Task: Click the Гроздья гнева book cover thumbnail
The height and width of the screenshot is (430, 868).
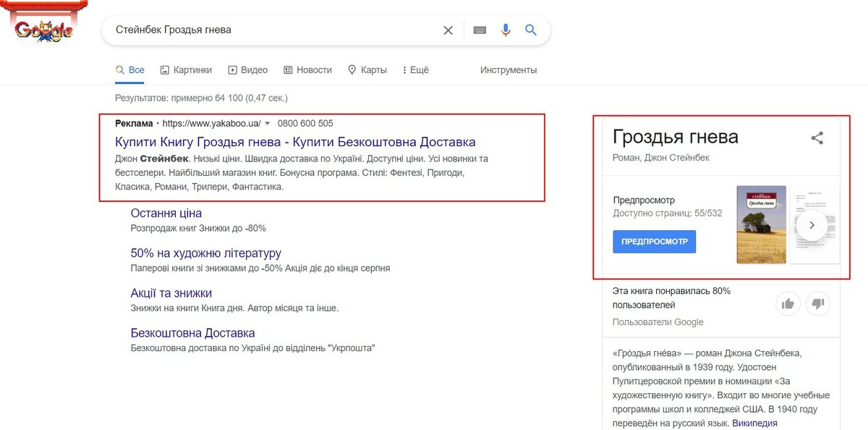Action: click(761, 225)
